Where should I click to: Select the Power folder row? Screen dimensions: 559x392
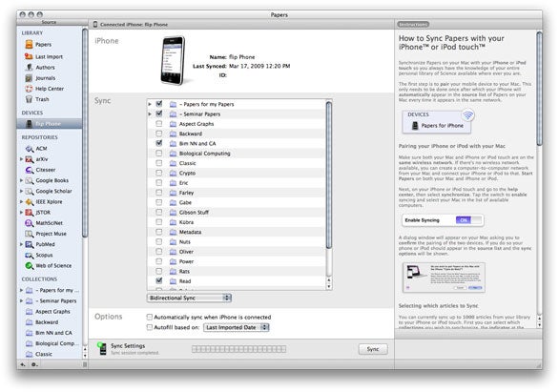click(236, 261)
